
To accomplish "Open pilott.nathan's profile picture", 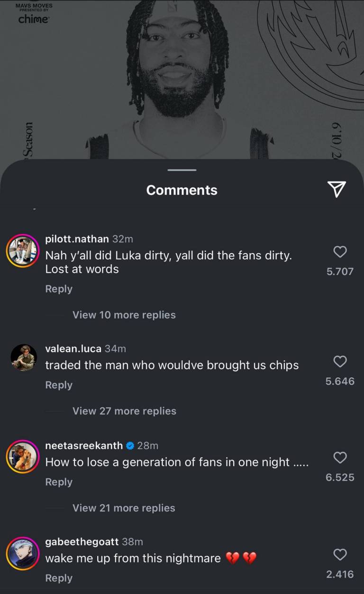I will coord(22,251).
